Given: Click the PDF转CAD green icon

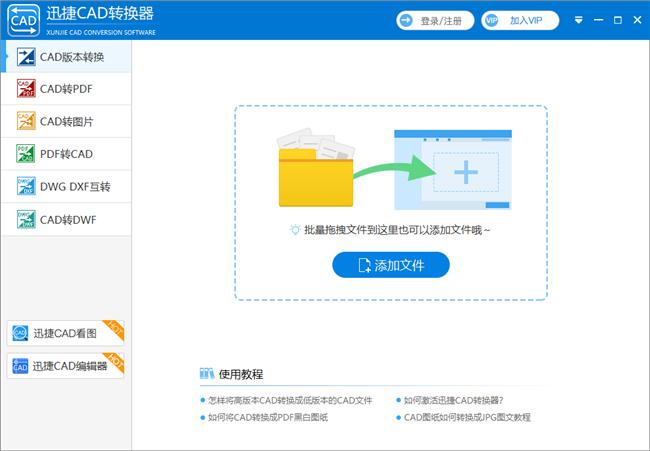Looking at the screenshot, I should pos(26,153).
